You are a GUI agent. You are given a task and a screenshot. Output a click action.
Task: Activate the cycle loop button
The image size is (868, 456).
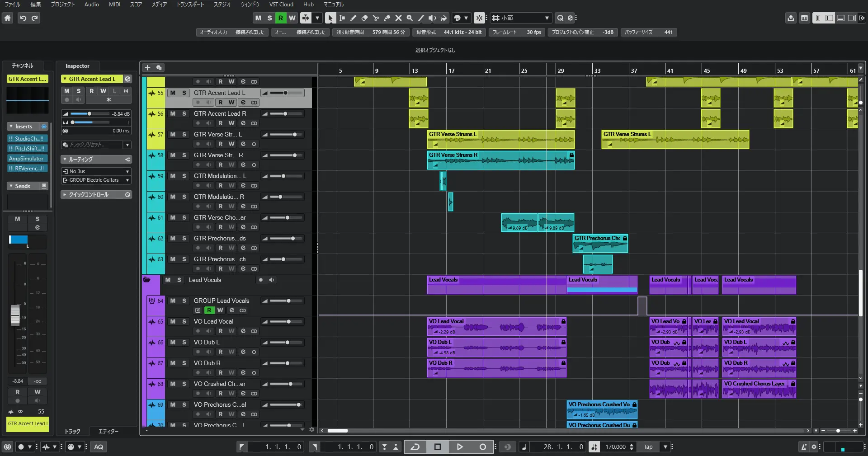coord(415,447)
